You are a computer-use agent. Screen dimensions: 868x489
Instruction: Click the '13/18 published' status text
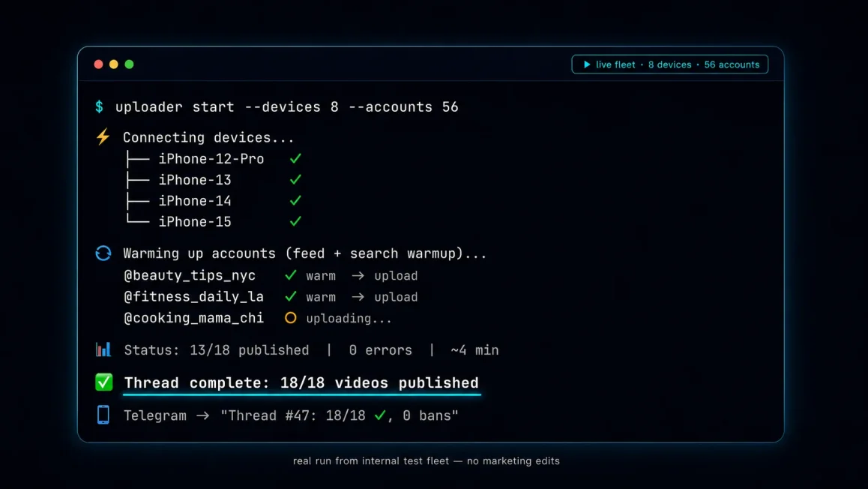pos(249,350)
